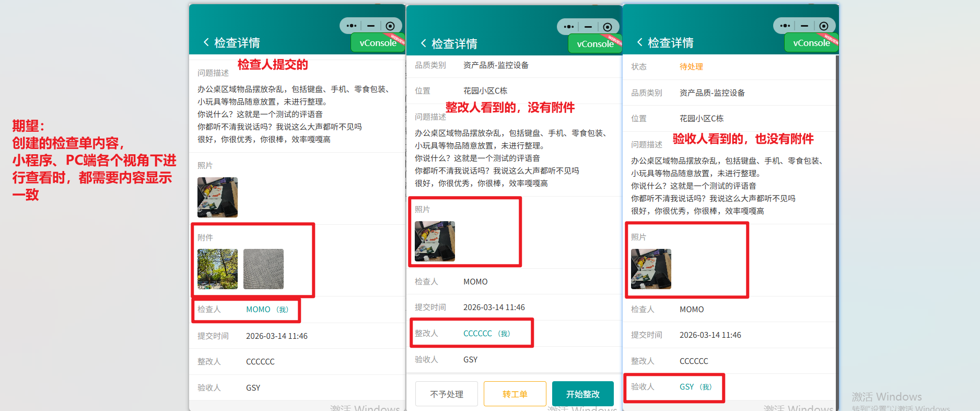Click acceptor GSY in left panel
980x411 pixels.
(253, 388)
